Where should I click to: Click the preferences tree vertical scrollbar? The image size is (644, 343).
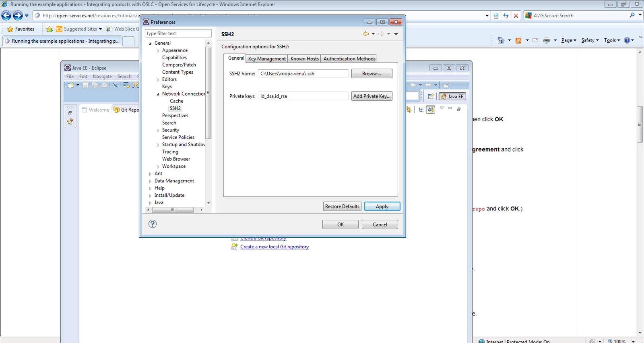click(208, 93)
